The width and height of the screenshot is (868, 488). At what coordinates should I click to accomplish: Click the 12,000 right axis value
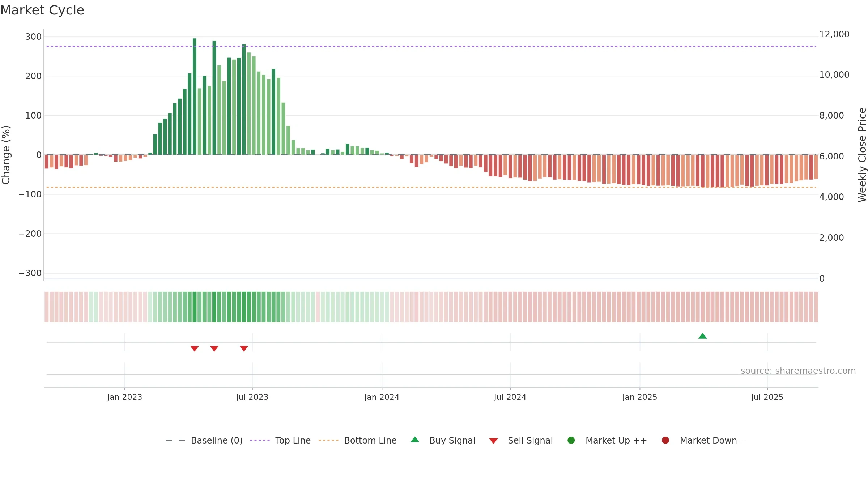834,34
